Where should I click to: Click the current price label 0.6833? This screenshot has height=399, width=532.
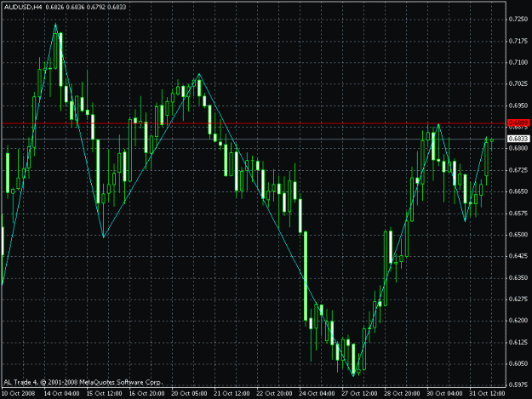pyautogui.click(x=518, y=139)
